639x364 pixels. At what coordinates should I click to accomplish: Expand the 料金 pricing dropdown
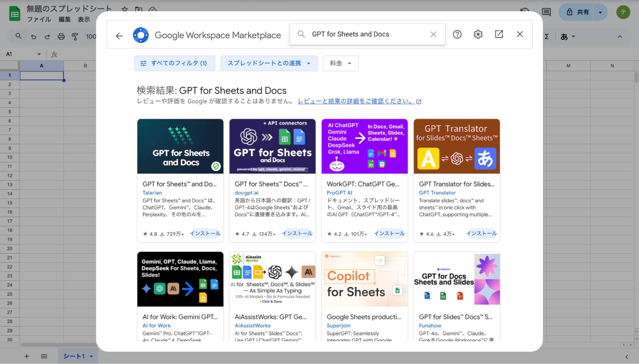click(340, 63)
